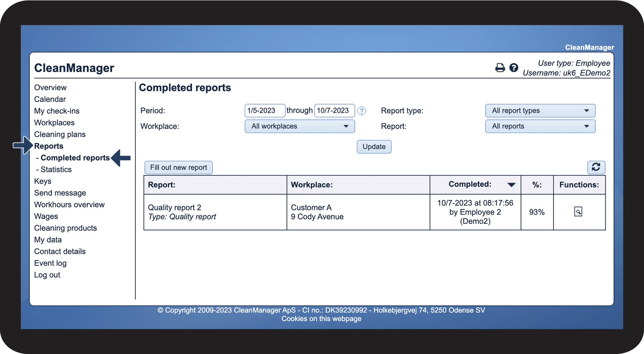This screenshot has width=644, height=354.
Task: Open Cleaning products menu item
Action: coord(66,228)
